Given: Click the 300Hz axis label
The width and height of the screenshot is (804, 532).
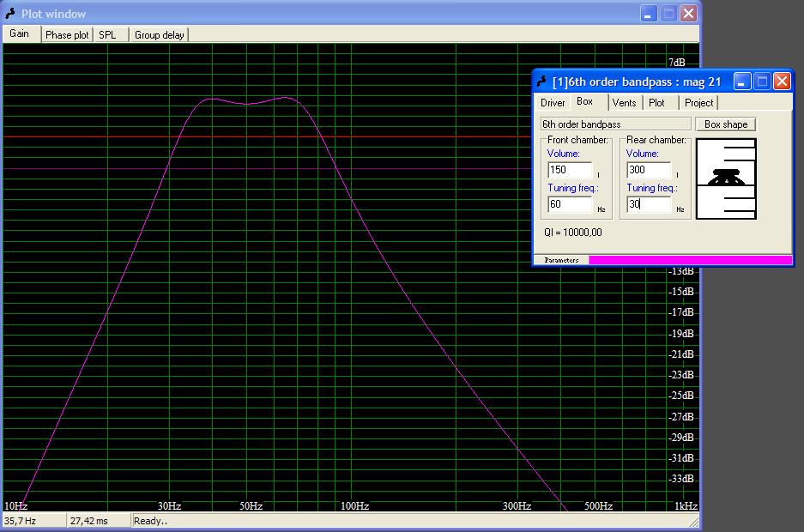Looking at the screenshot, I should 517,506.
